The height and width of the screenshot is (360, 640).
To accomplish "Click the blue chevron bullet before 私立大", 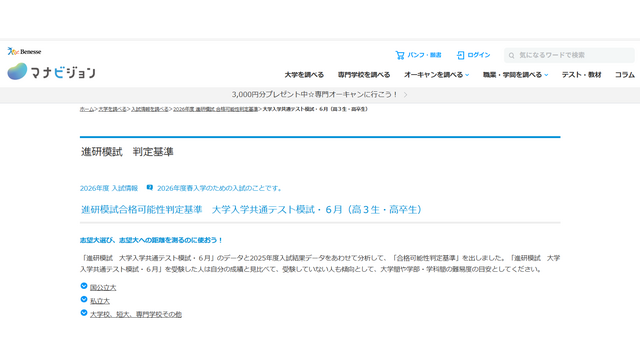I will coord(84,300).
